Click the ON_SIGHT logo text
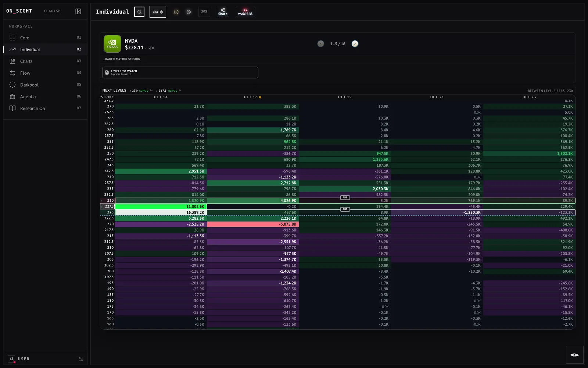 pos(19,11)
